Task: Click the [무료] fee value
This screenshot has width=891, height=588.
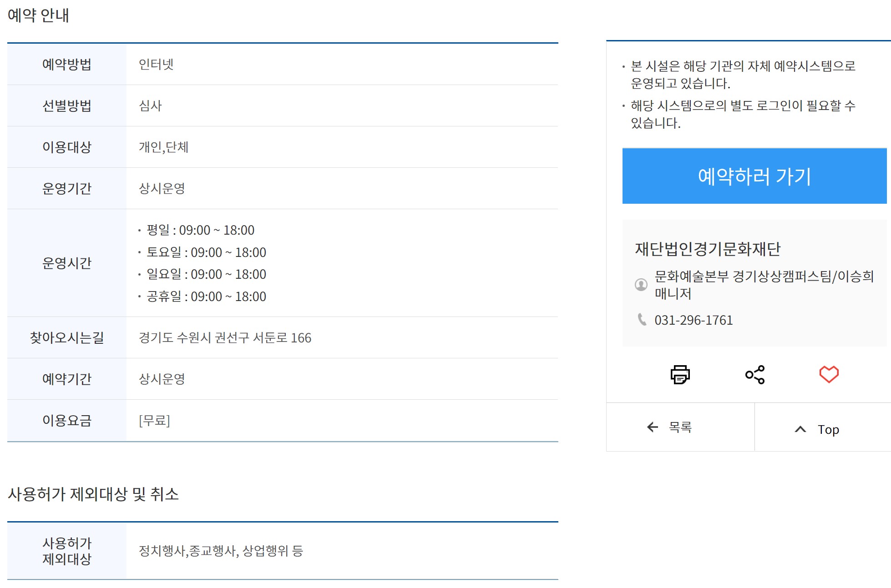Action: (154, 420)
